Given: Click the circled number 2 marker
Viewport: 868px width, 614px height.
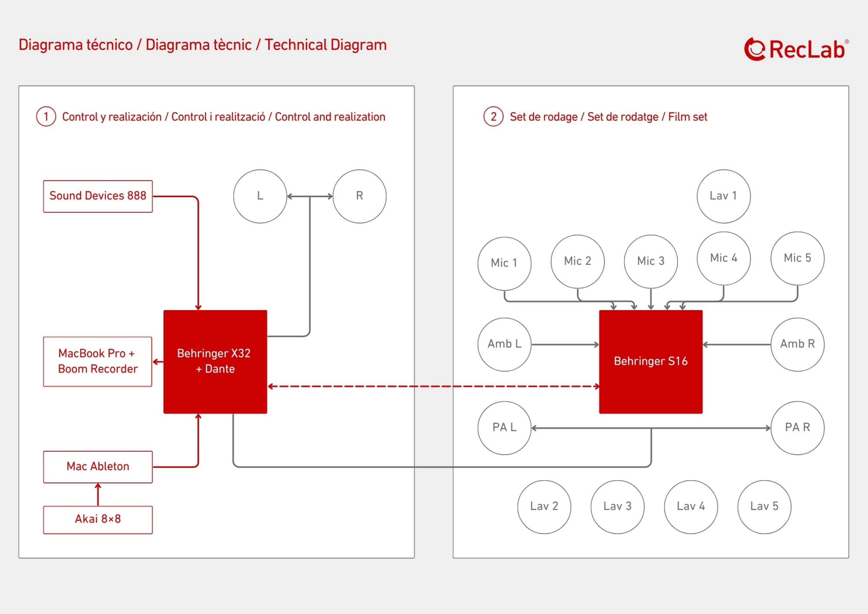Looking at the screenshot, I should click(x=493, y=116).
